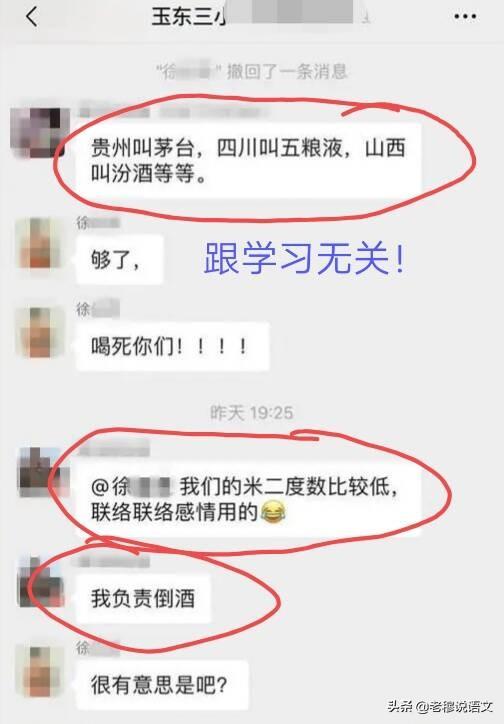Select the 联络联络感情用的 message bubble

249,499
